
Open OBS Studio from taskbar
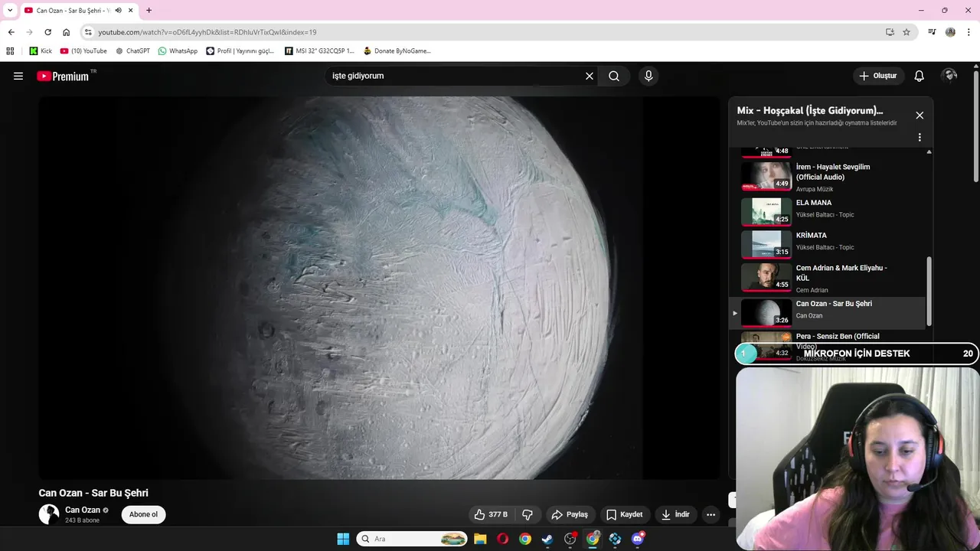570,539
